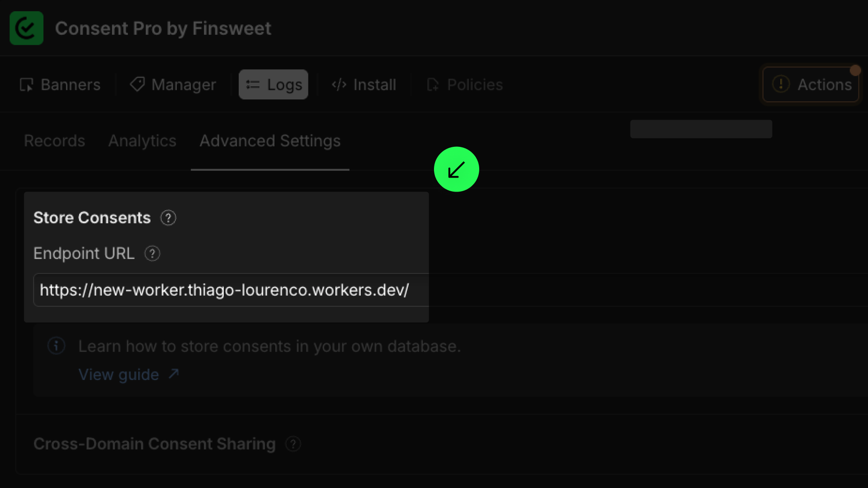Viewport: 868px width, 488px height.
Task: Open the Manager section
Action: (x=173, y=84)
